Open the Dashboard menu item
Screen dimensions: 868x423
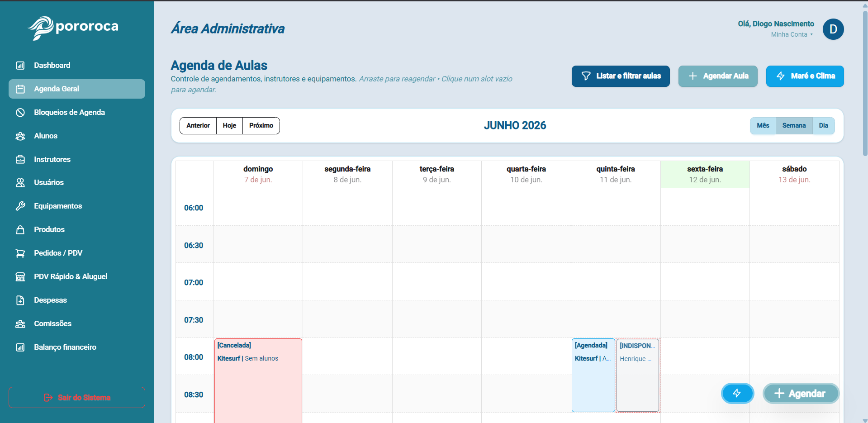[77, 66]
